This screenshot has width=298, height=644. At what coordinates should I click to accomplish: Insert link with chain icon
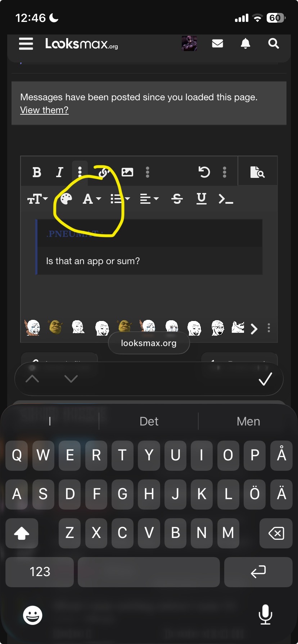[103, 172]
